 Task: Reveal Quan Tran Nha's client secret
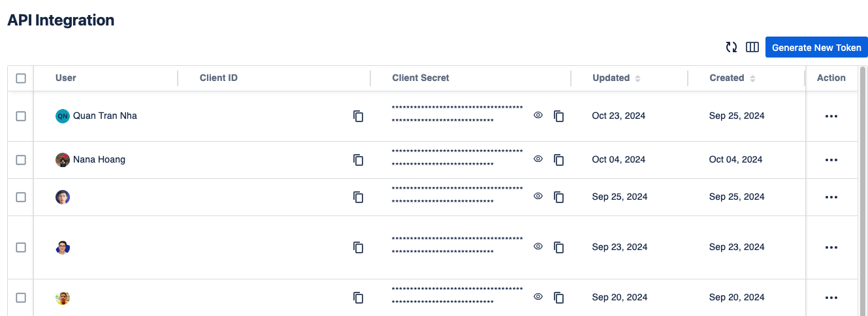coord(538,115)
